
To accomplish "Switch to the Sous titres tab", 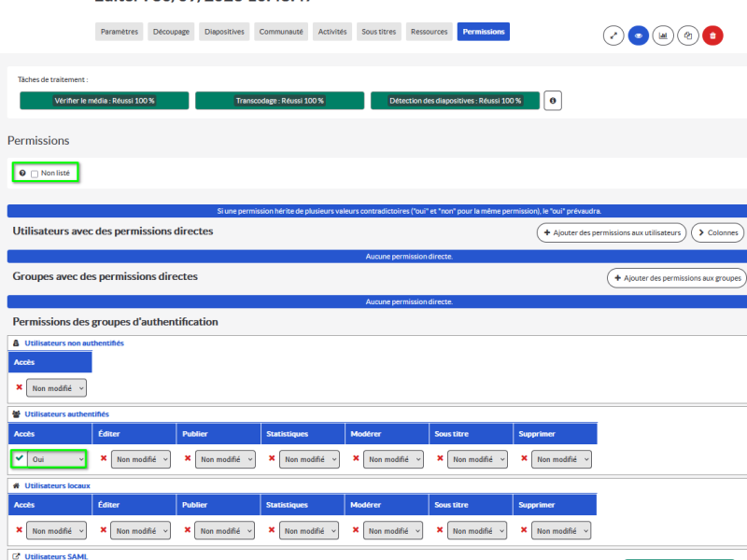I will (x=379, y=32).
